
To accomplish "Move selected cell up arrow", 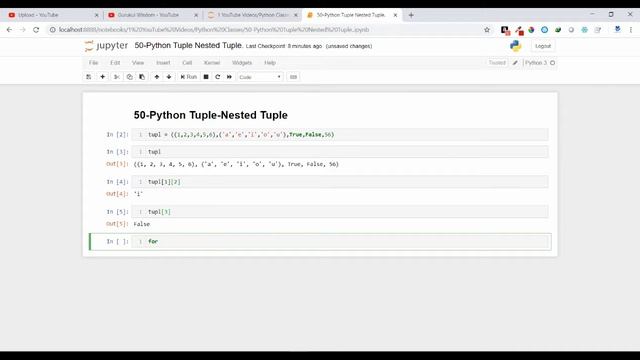I will pos(157,77).
